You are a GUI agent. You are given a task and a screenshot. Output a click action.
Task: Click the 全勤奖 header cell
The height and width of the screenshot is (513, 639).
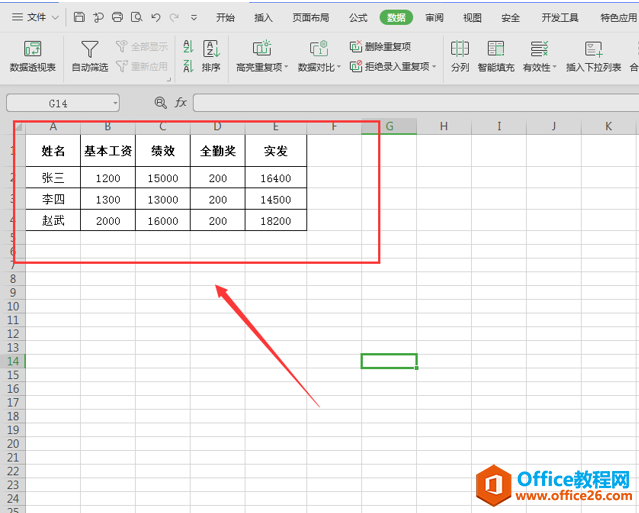click(x=218, y=151)
